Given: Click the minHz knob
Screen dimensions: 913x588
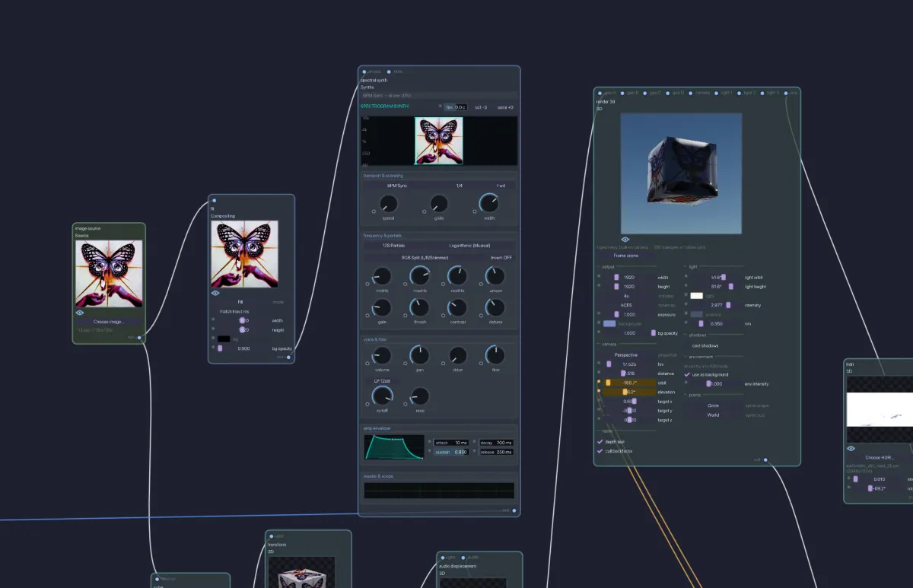Looking at the screenshot, I should coord(381,276).
